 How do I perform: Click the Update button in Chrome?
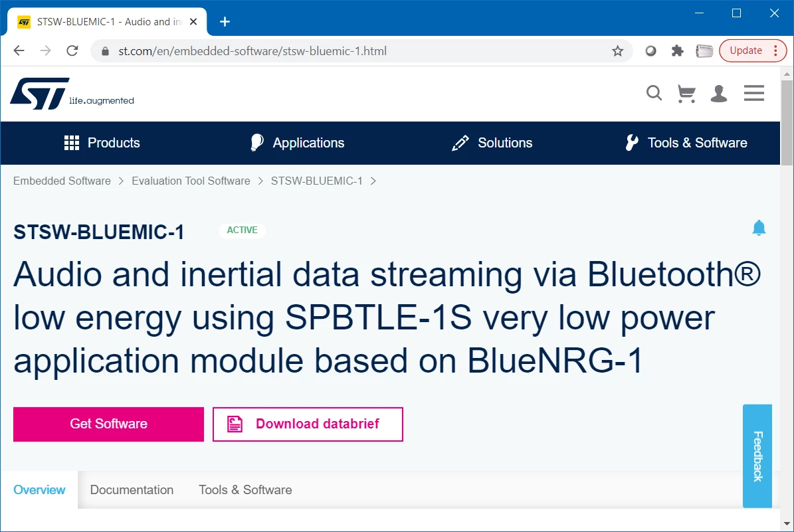coord(753,50)
